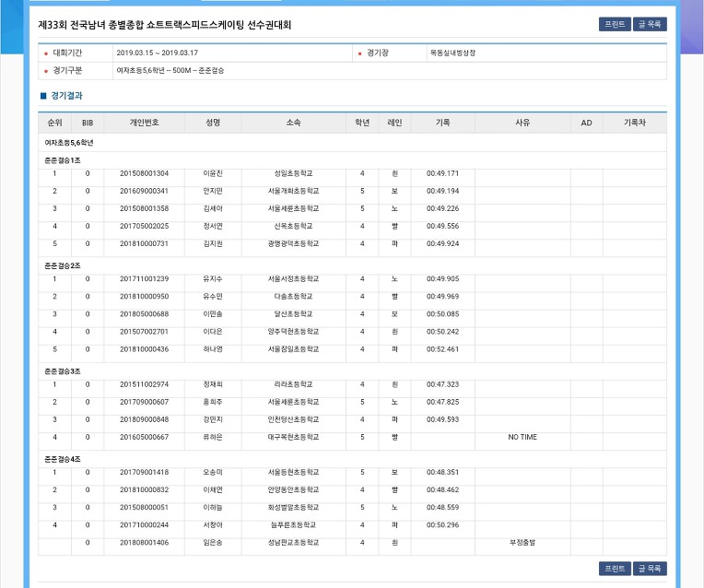Click the bottom 글 목록 (list) button
This screenshot has width=704, height=588.
(x=650, y=569)
